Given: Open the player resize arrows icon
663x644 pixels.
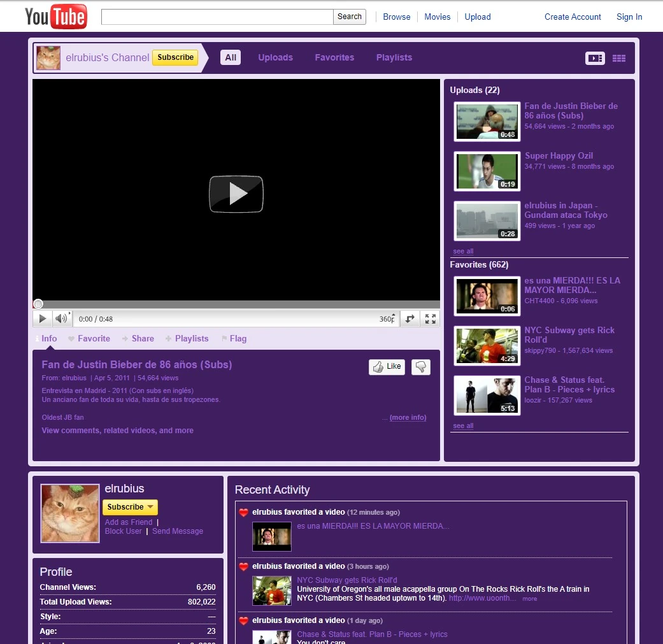Looking at the screenshot, I should point(410,318).
